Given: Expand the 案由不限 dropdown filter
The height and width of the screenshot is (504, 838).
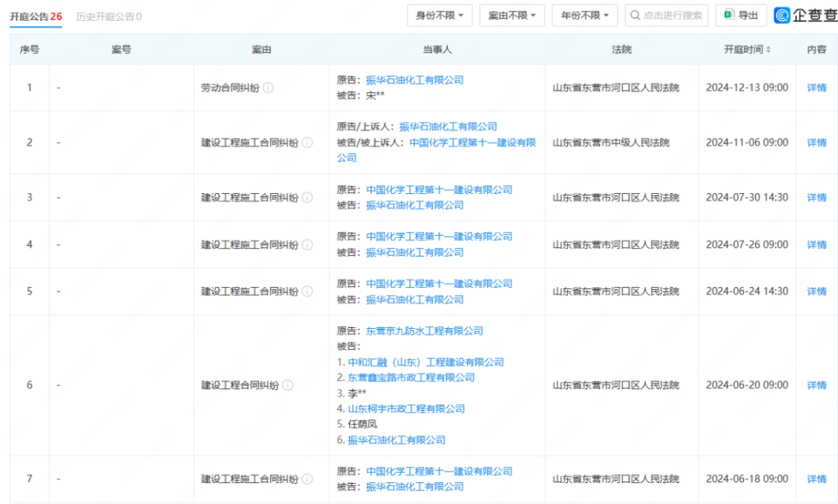Looking at the screenshot, I should [x=511, y=16].
